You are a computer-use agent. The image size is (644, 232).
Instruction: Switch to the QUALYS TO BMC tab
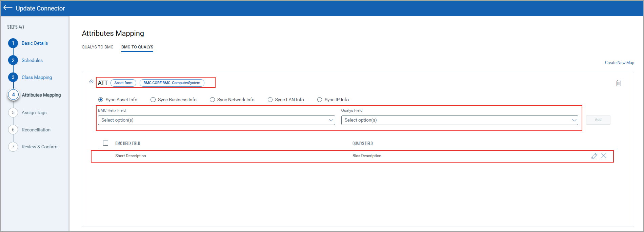98,47
